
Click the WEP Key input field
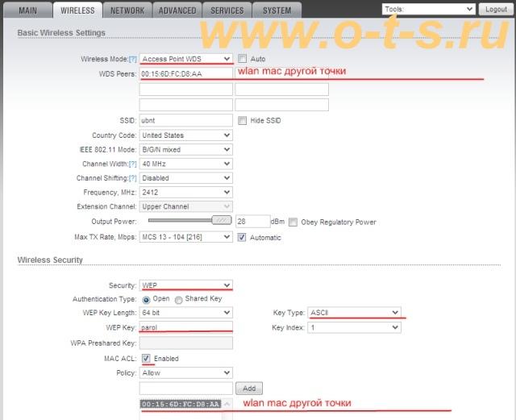186,327
